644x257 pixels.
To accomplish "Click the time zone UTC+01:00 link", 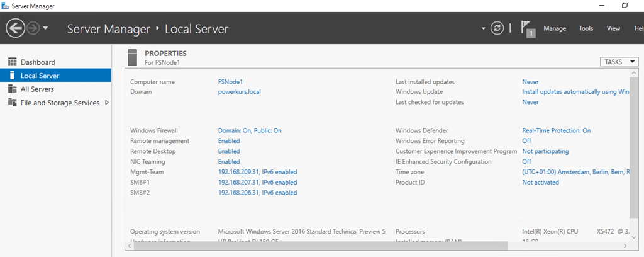I will [x=575, y=172].
